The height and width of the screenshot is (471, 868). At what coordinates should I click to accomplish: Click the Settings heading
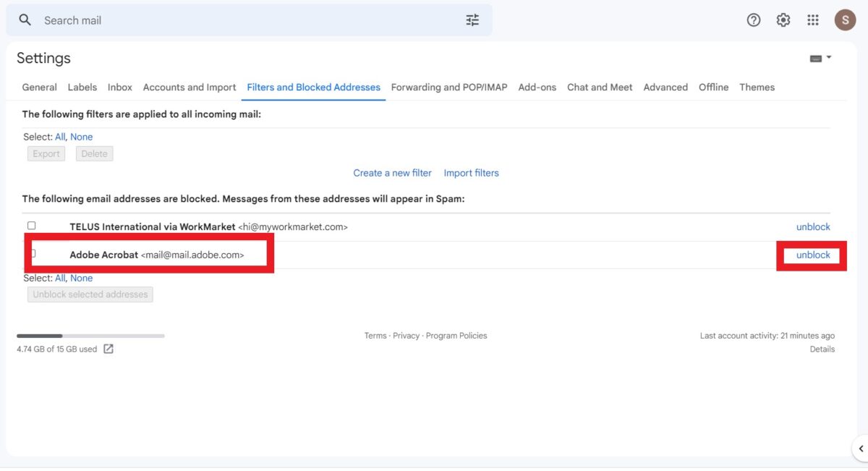[44, 58]
